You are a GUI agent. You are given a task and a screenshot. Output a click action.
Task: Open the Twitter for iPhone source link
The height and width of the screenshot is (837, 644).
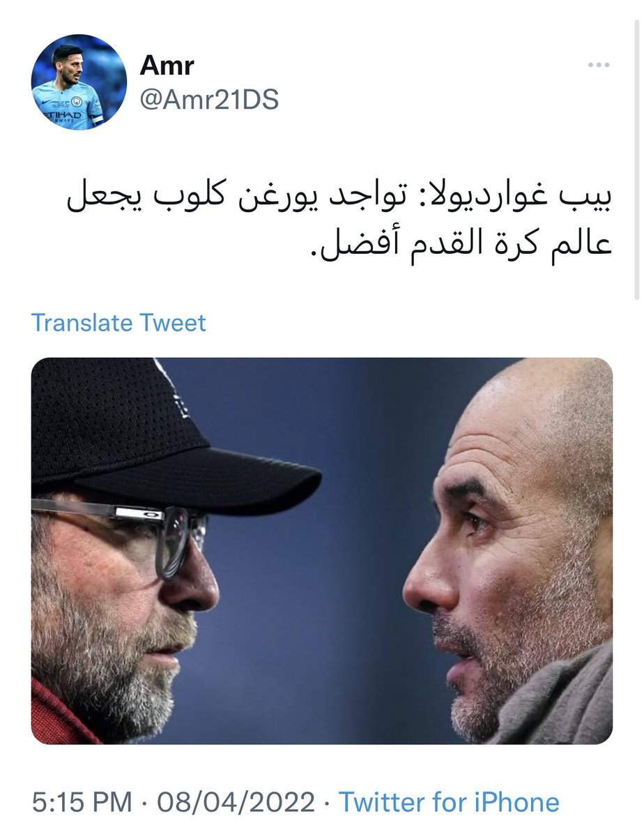[449, 802]
